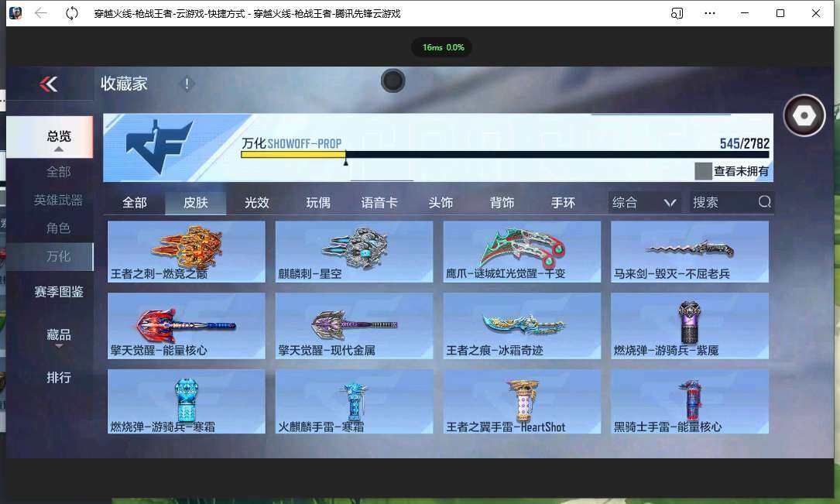
Task: Select the 皮肤 tab
Action: [x=196, y=203]
